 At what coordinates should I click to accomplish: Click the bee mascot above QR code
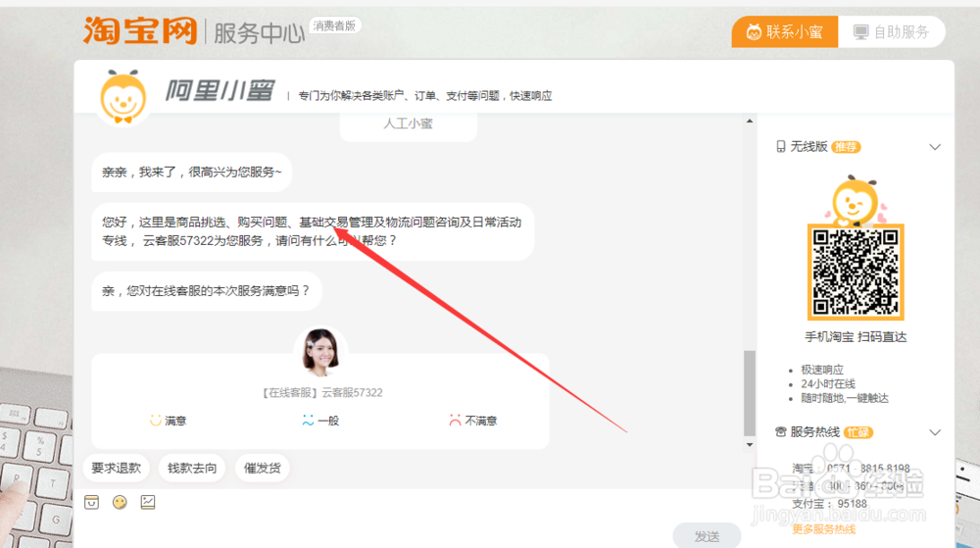pos(856,200)
